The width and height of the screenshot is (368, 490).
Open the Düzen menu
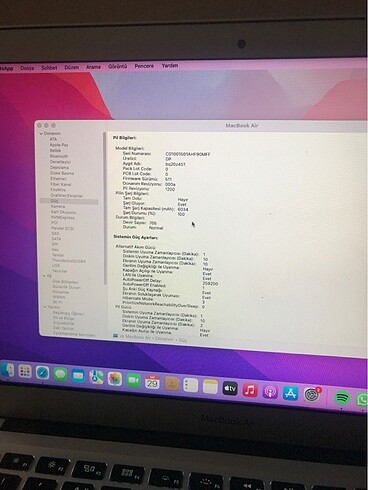tap(72, 67)
